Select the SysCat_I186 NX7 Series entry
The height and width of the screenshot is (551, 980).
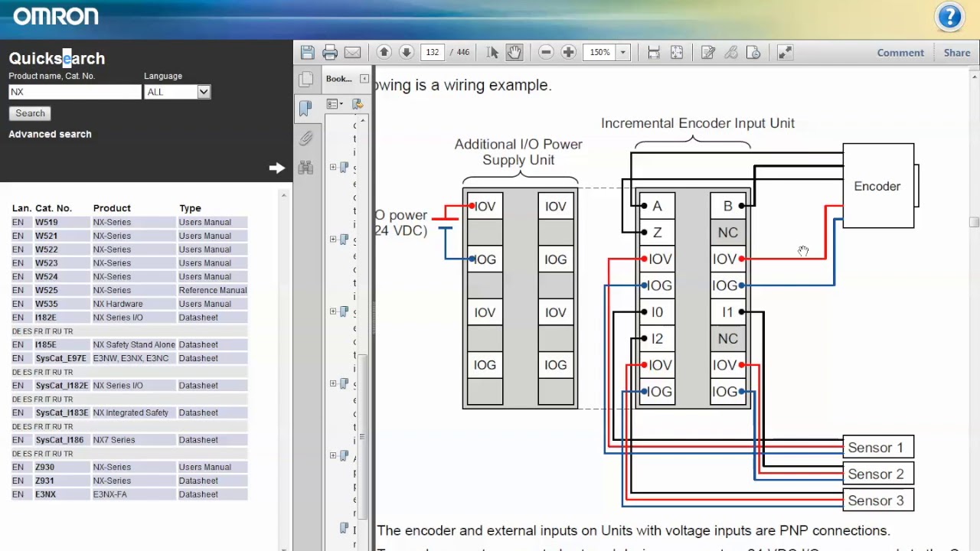point(129,440)
